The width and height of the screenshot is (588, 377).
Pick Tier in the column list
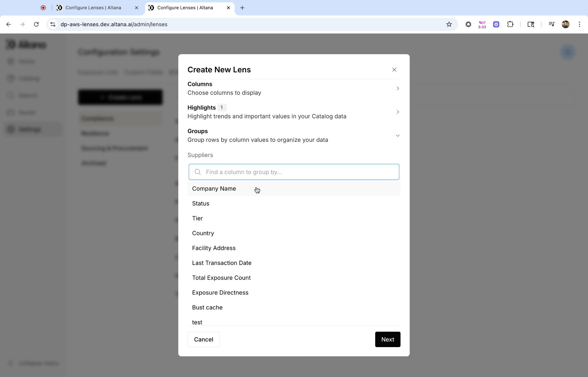[197, 218]
